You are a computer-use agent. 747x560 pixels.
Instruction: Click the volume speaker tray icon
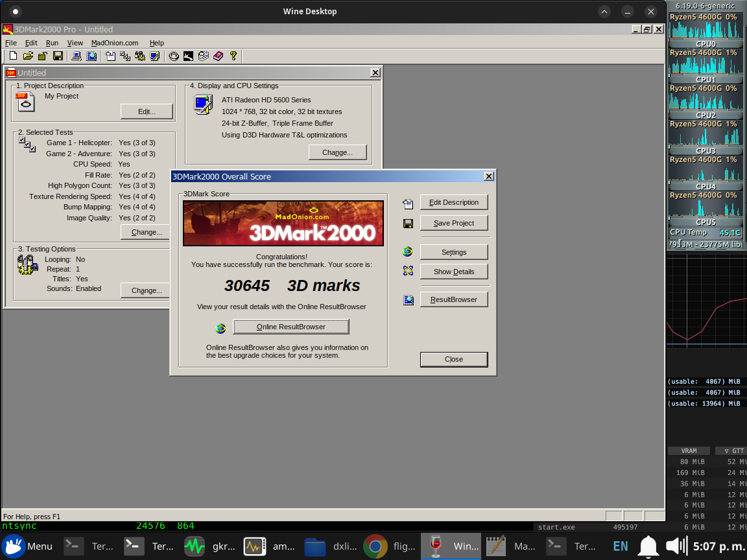[x=676, y=546]
